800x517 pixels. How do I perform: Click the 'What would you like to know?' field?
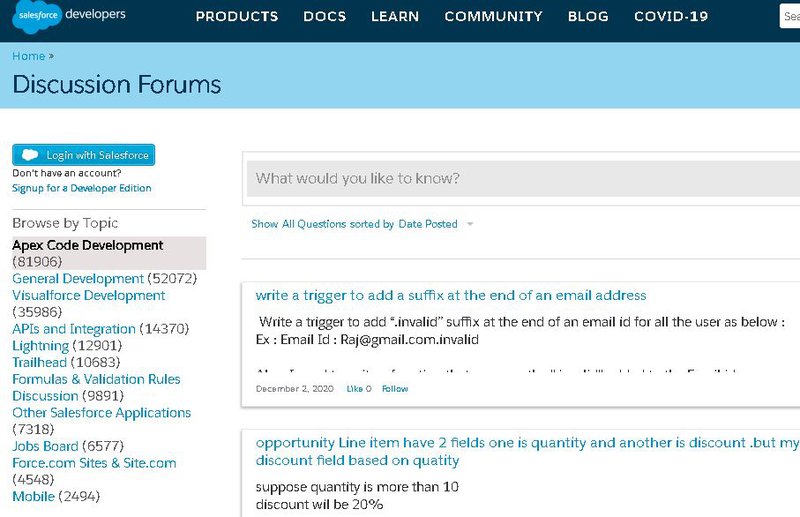click(x=523, y=178)
